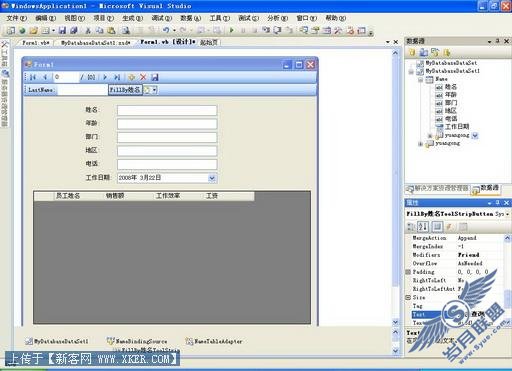
Task: Select the MyDatabaseDataSet1 component in tray
Action: (x=57, y=341)
